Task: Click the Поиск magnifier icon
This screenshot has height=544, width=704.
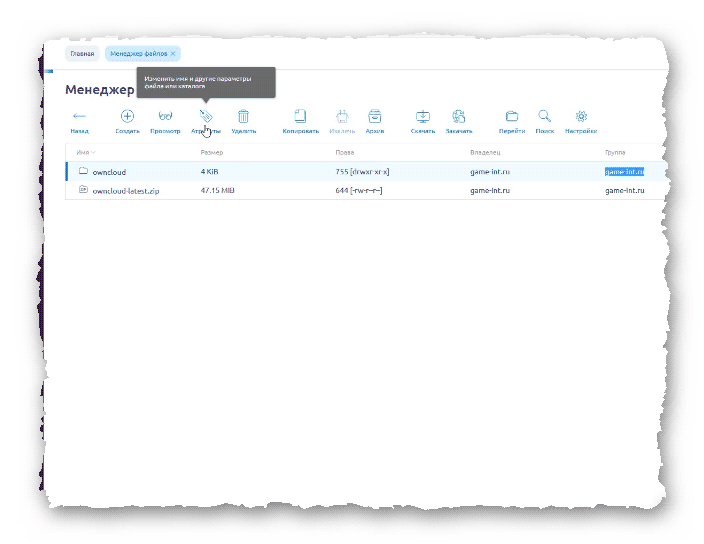Action: pyautogui.click(x=545, y=116)
